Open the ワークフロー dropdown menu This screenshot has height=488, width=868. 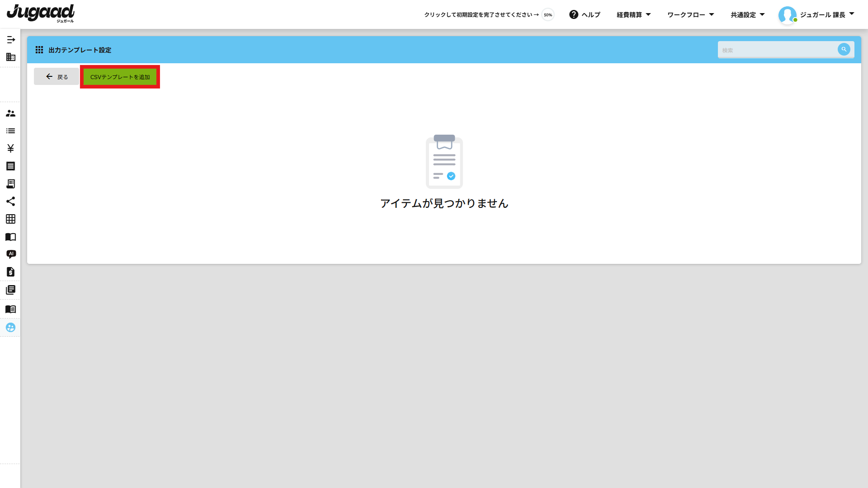tap(691, 15)
